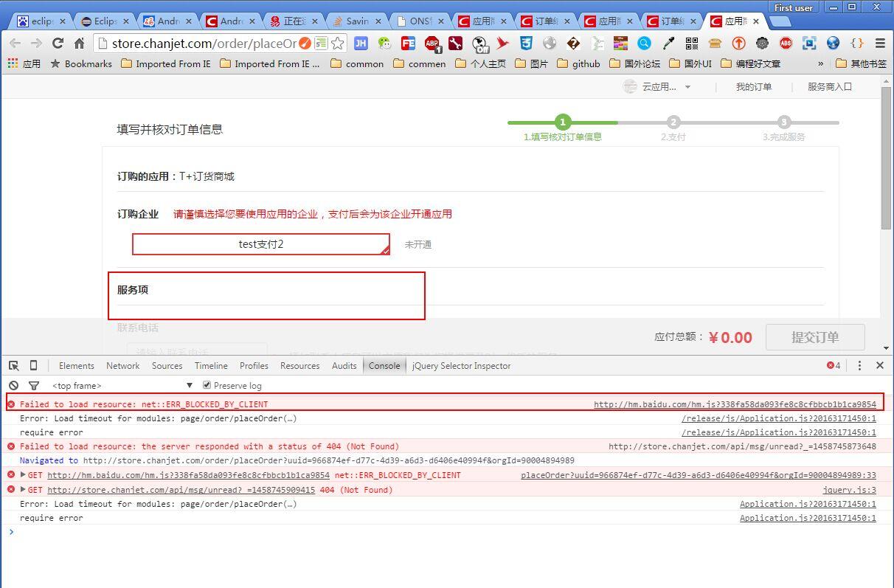The height and width of the screenshot is (588, 894).
Task: Bookmark this page with the star icon
Action: tap(337, 43)
